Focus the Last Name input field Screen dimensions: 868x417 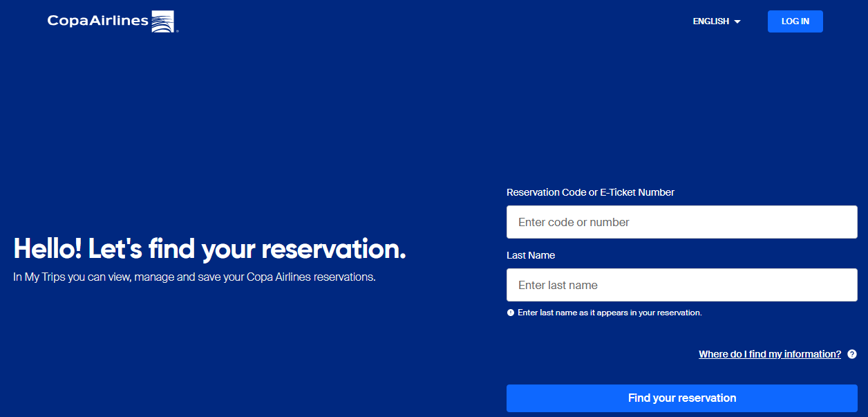[x=682, y=285]
